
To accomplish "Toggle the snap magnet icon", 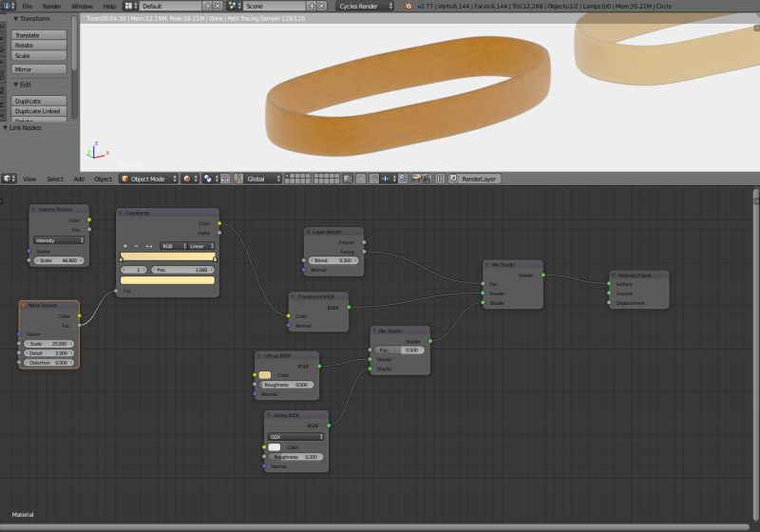I will pyautogui.click(x=374, y=179).
